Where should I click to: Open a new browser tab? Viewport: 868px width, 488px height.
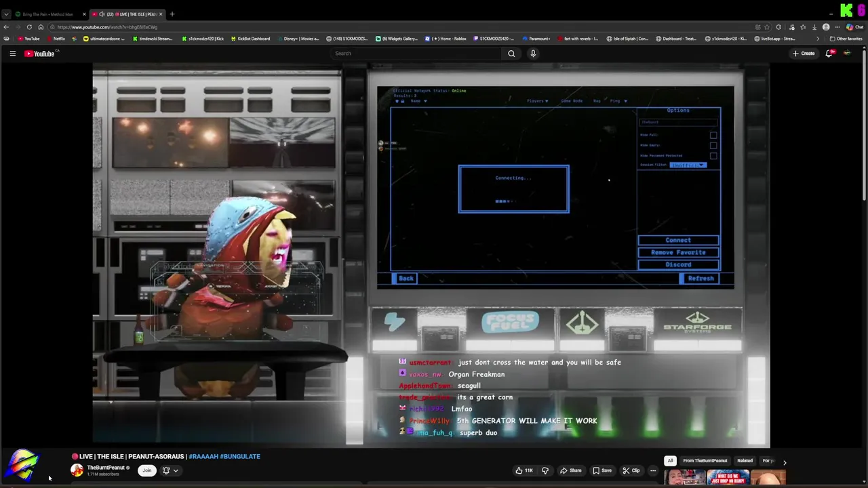pyautogui.click(x=172, y=14)
